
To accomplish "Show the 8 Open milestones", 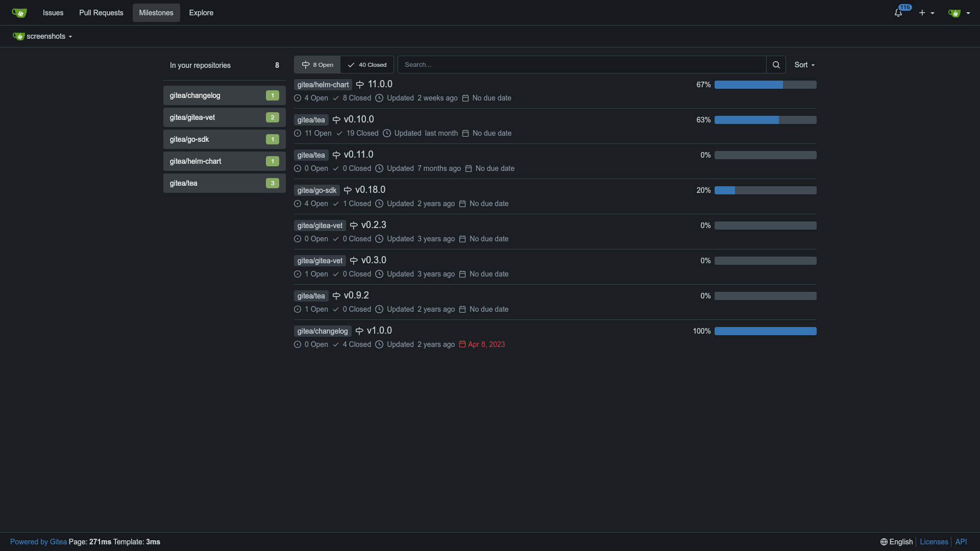I will tap(317, 65).
